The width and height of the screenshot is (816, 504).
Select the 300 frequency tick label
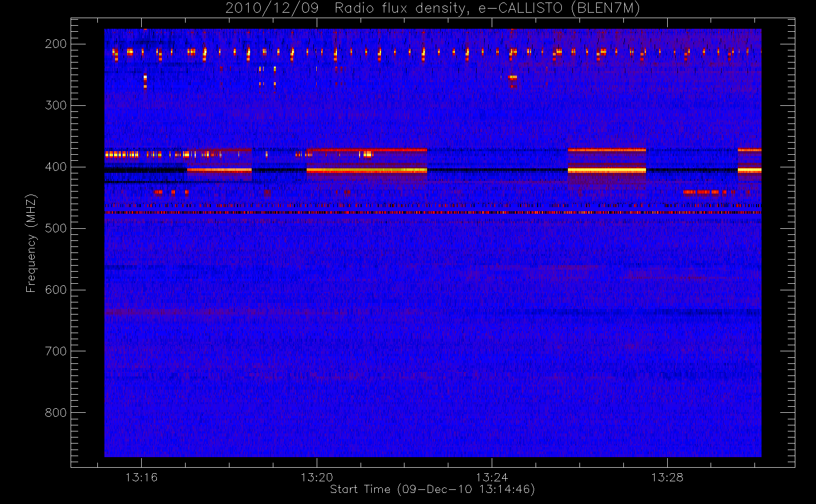56,105
